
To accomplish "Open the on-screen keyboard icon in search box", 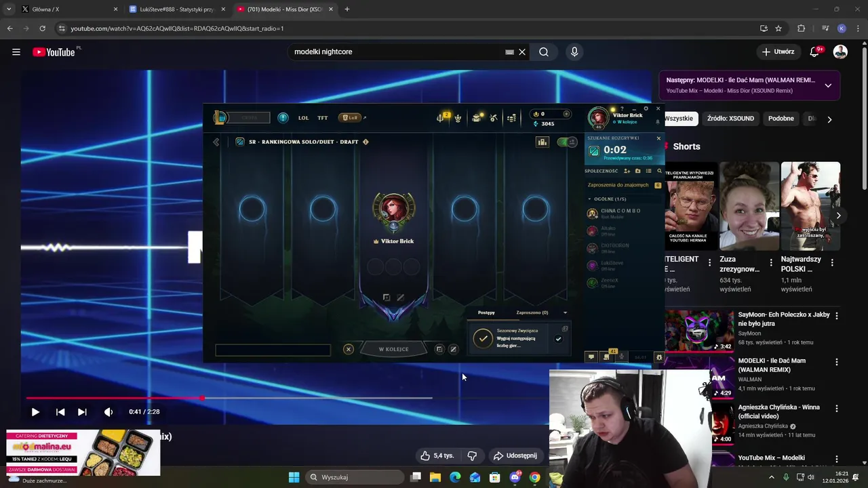I will point(509,52).
